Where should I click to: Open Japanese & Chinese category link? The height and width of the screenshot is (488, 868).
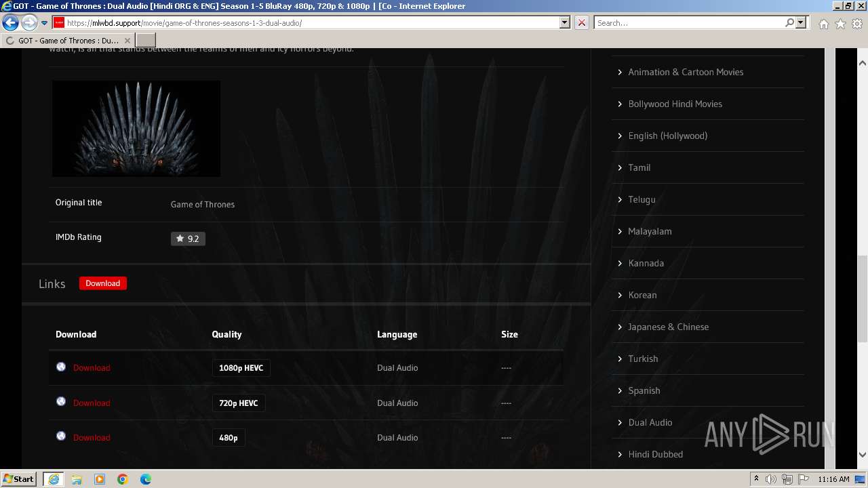(668, 327)
